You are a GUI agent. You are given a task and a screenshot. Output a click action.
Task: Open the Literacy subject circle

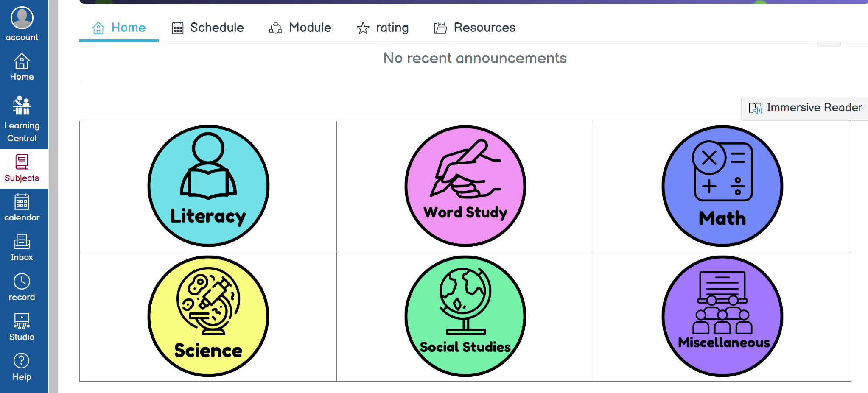208,186
